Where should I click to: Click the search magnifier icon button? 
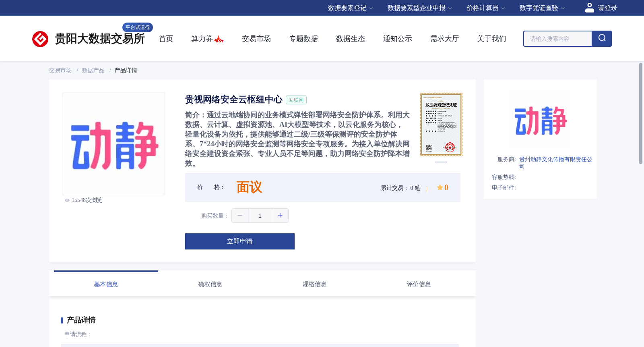[602, 38]
